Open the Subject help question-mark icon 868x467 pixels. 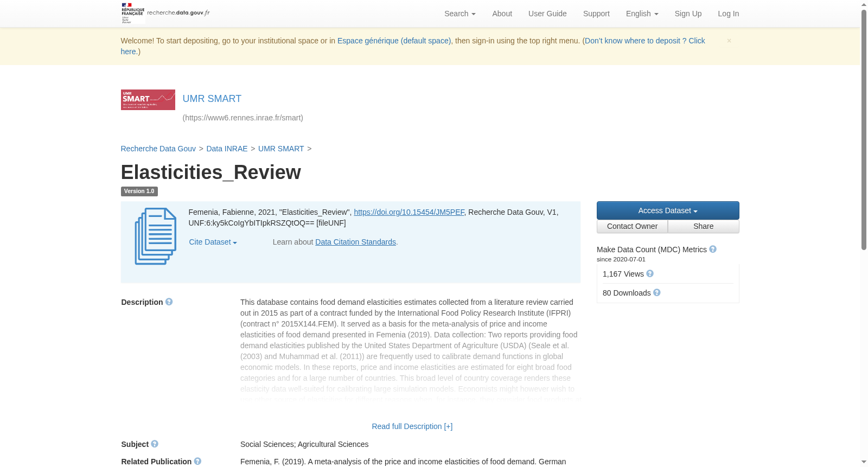155,444
